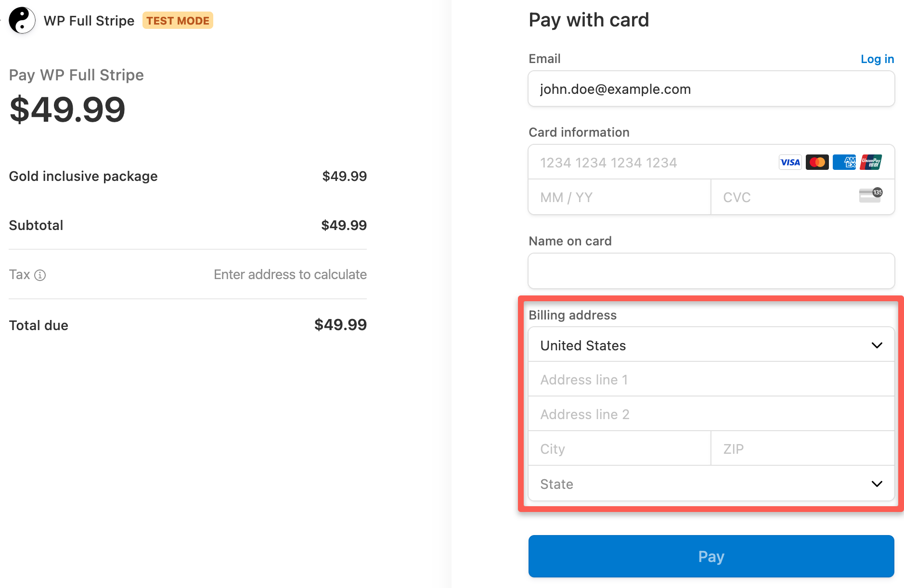Click the ZIP code field

click(x=802, y=448)
